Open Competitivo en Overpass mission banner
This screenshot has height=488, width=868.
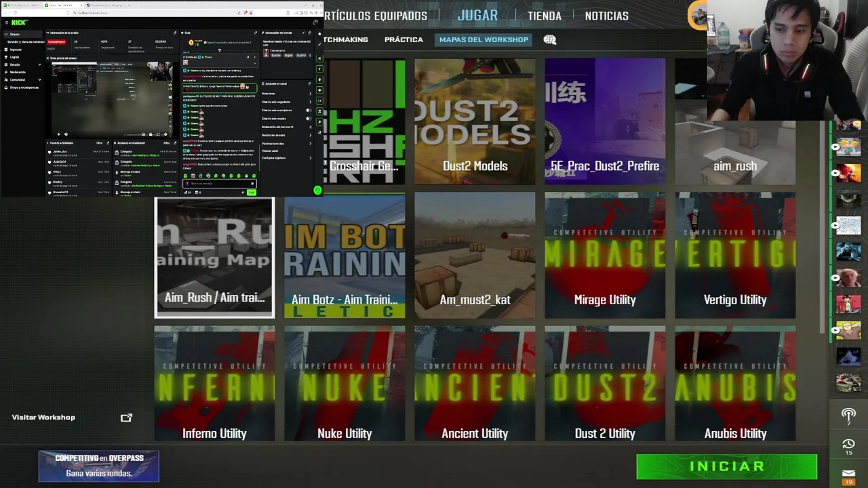click(99, 466)
